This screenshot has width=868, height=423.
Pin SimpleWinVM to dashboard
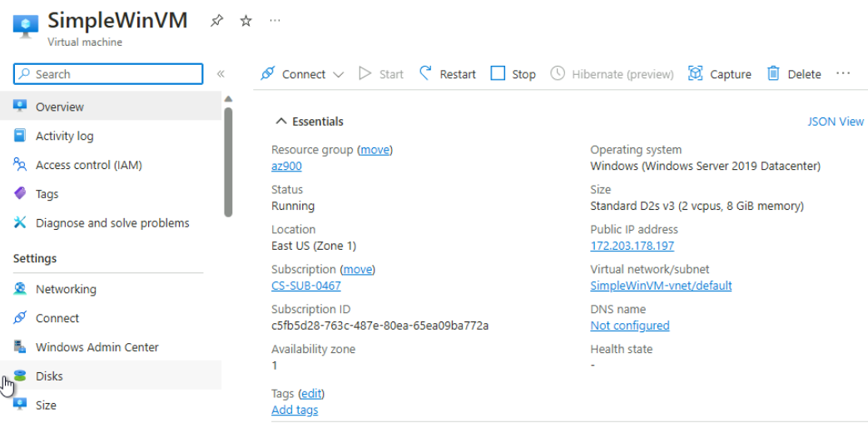click(216, 22)
